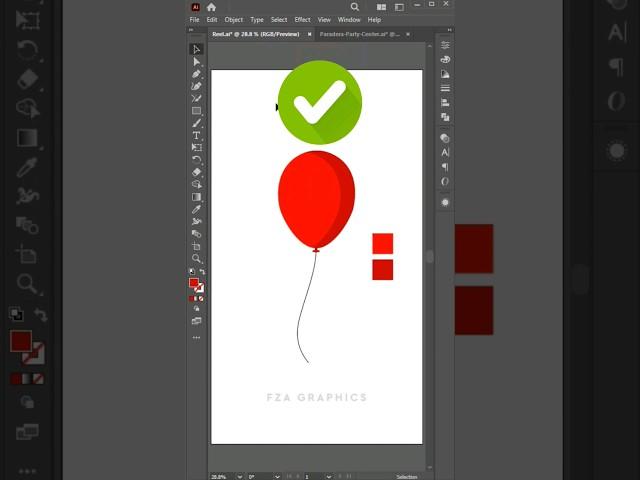The width and height of the screenshot is (640, 480).
Task: Open the Align panel icon
Action: (445, 102)
